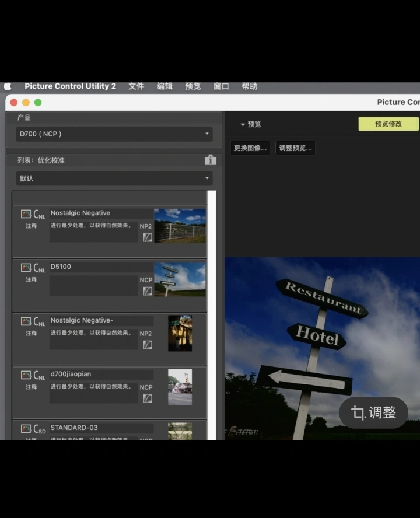Click the picture control list scrollbar
420x518 pixels.
[x=212, y=315]
